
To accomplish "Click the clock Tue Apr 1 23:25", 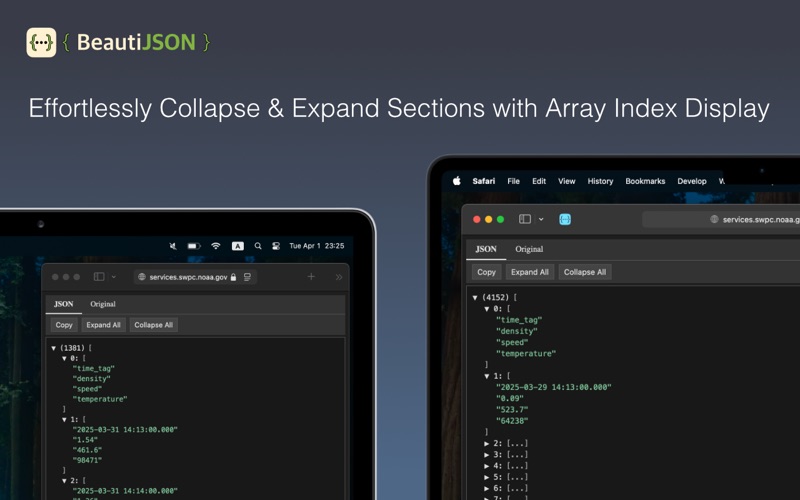I will point(317,246).
